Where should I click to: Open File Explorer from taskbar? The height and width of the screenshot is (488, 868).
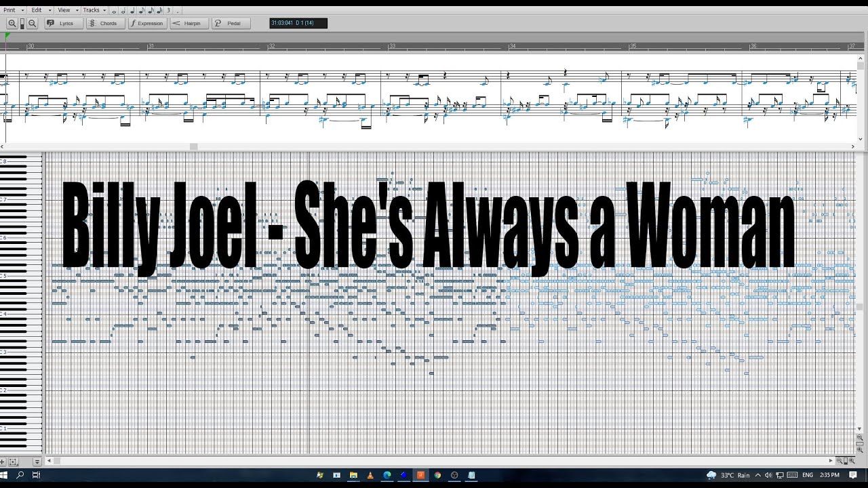pos(353,475)
